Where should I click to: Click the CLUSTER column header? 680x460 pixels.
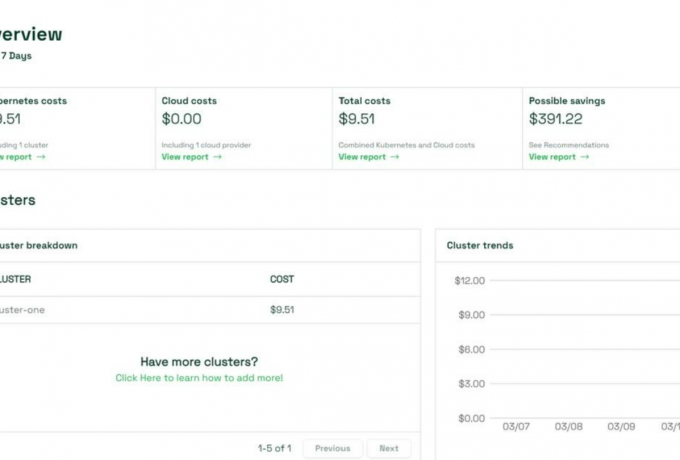(15, 279)
